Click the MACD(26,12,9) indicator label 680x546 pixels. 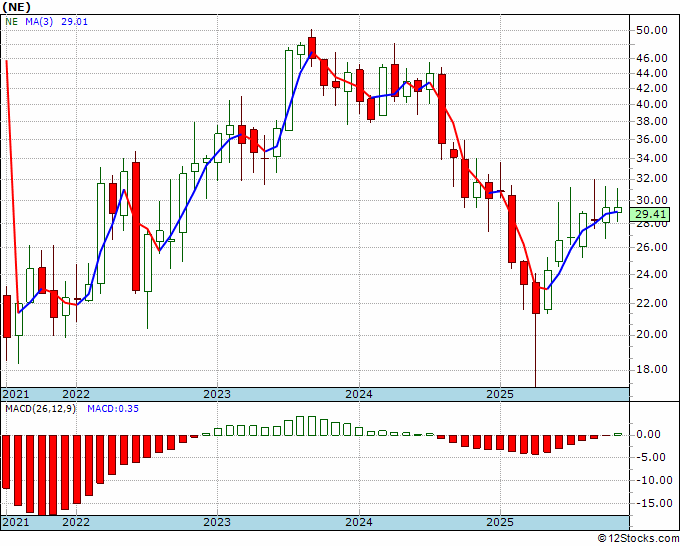coord(40,409)
